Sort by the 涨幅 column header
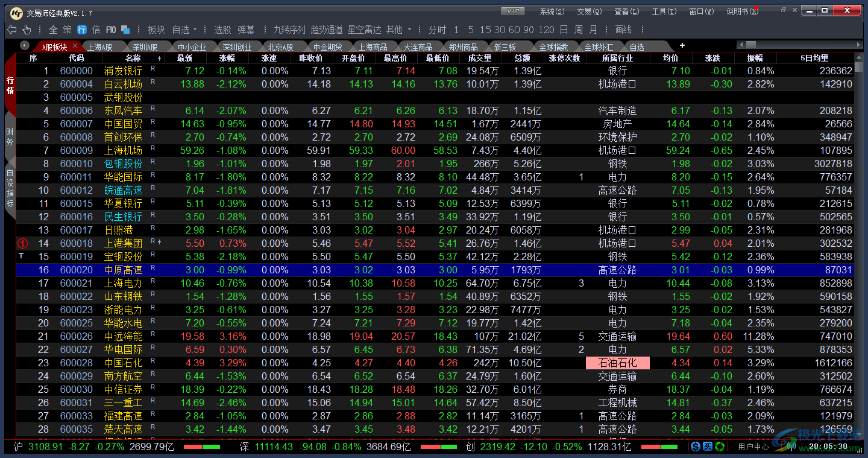The width and height of the screenshot is (868, 458). coord(227,58)
